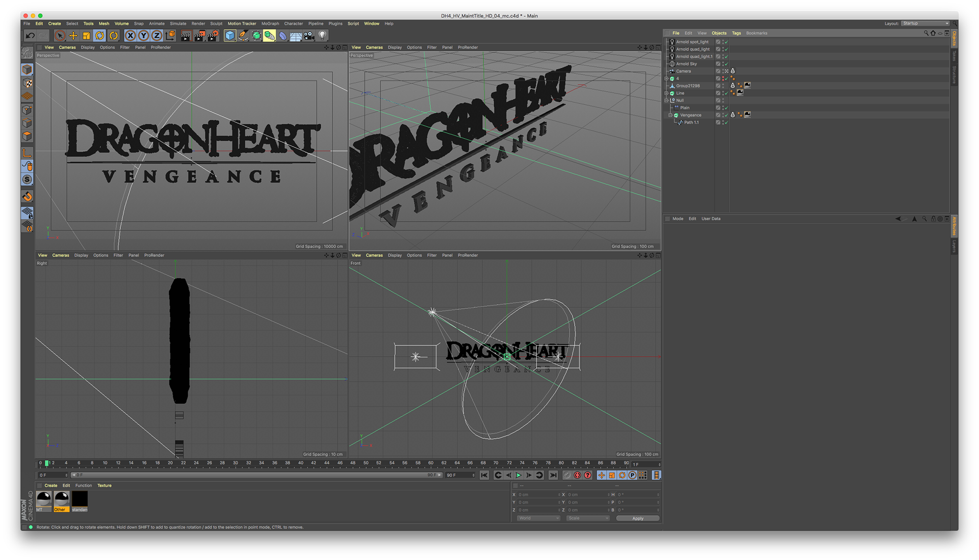The image size is (979, 560).
Task: Open Edit Render Settings clapperboard icon
Action: [213, 36]
